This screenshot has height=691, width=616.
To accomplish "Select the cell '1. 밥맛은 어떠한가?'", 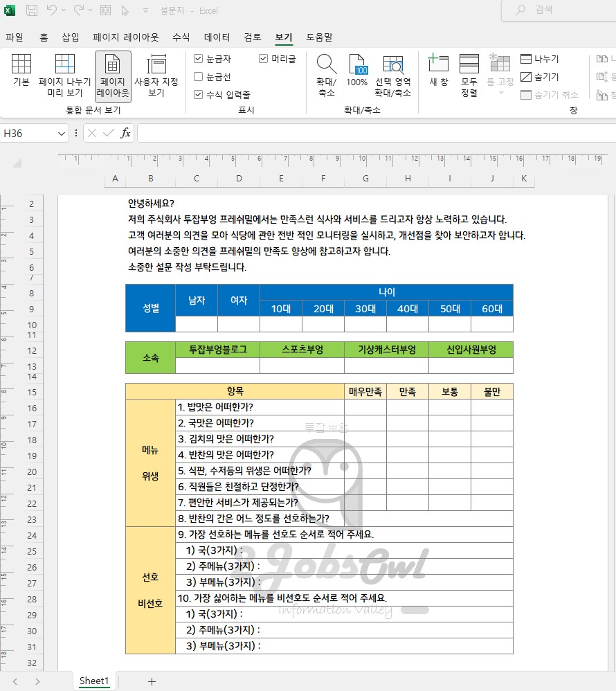I will 260,407.
